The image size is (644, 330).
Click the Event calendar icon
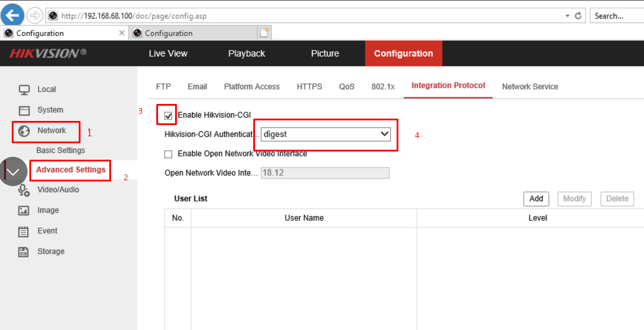[24, 231]
